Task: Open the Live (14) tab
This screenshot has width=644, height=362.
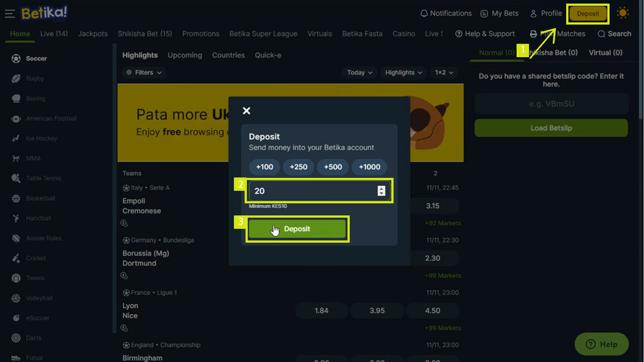Action: click(54, 34)
